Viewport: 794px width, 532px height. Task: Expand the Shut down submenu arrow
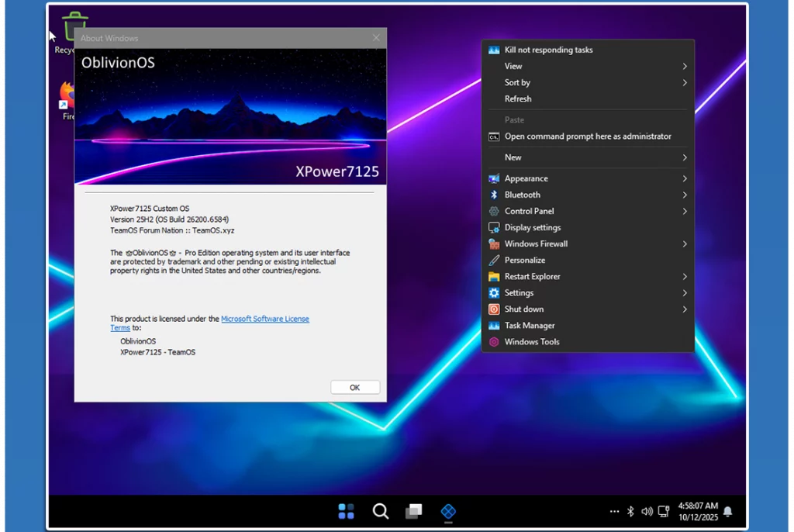pos(685,309)
